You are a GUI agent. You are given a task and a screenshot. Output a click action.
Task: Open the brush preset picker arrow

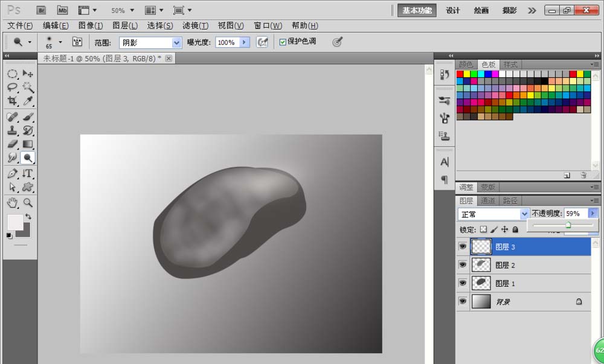point(60,42)
